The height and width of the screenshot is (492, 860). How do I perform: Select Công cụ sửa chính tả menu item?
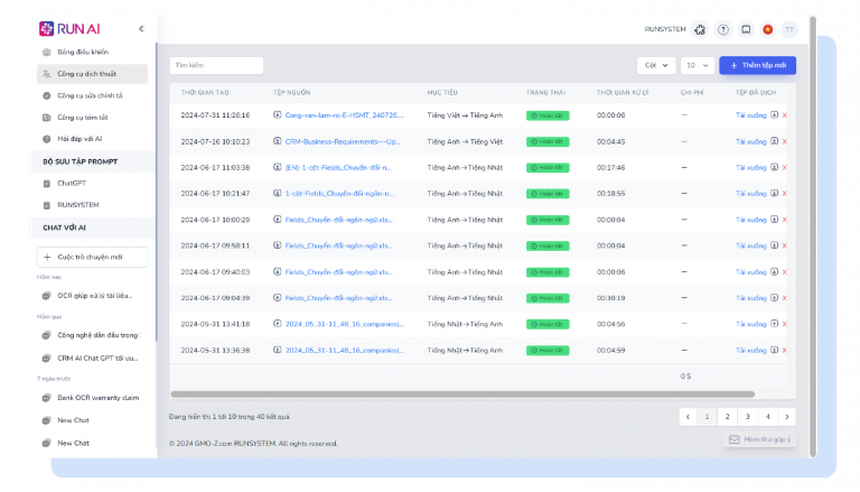point(90,96)
